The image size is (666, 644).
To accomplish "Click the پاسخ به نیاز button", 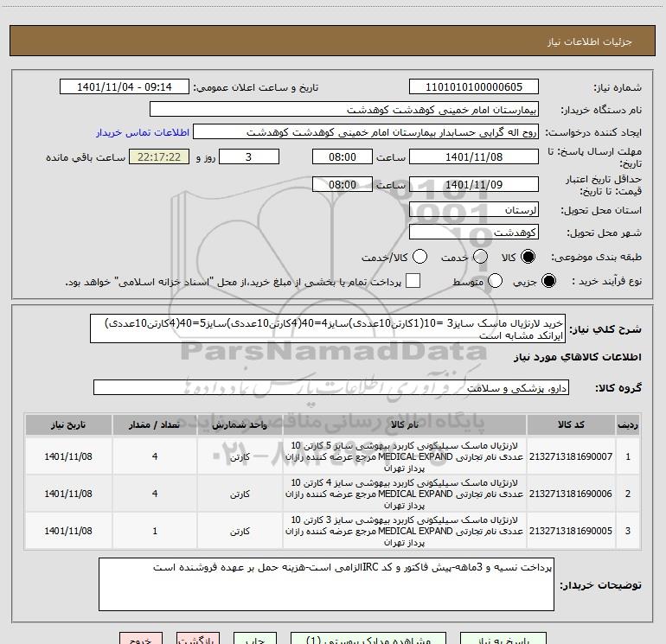I will pyautogui.click(x=503, y=639).
